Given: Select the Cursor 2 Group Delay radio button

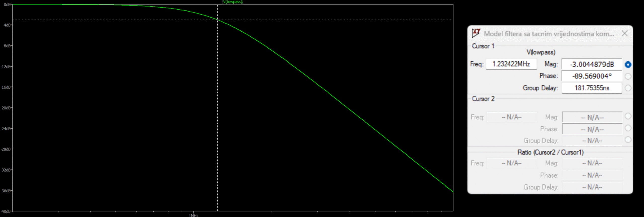Looking at the screenshot, I should (x=628, y=140).
